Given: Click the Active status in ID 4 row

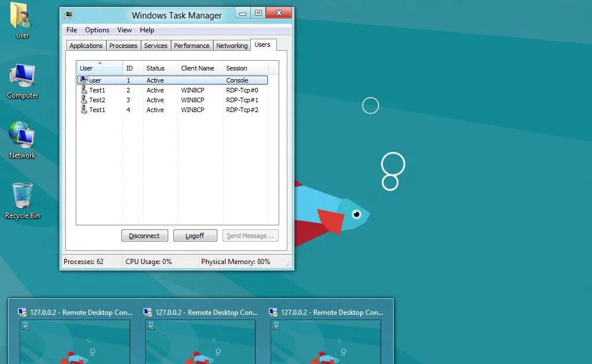Looking at the screenshot, I should [x=155, y=110].
